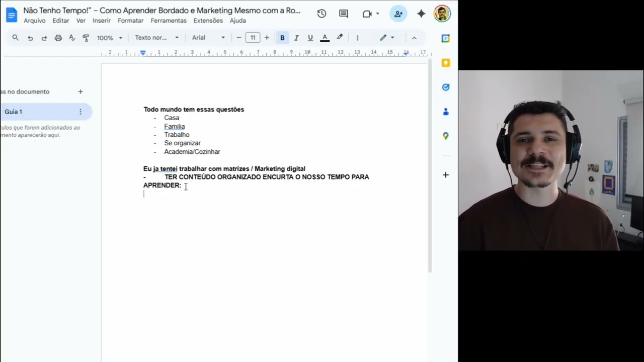This screenshot has height=362, width=644.
Task: Open the editing mode pencil dropdown
Action: point(387,38)
